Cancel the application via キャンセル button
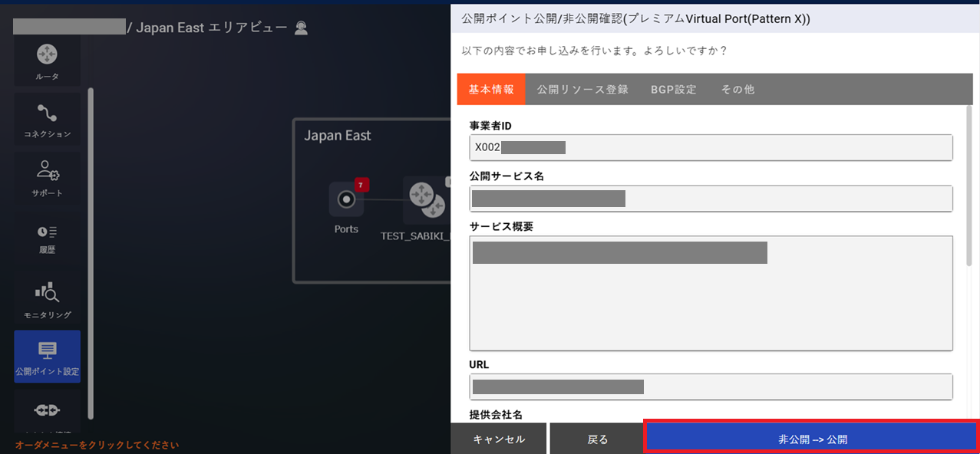Viewport: 980px width, 454px height. tap(500, 438)
